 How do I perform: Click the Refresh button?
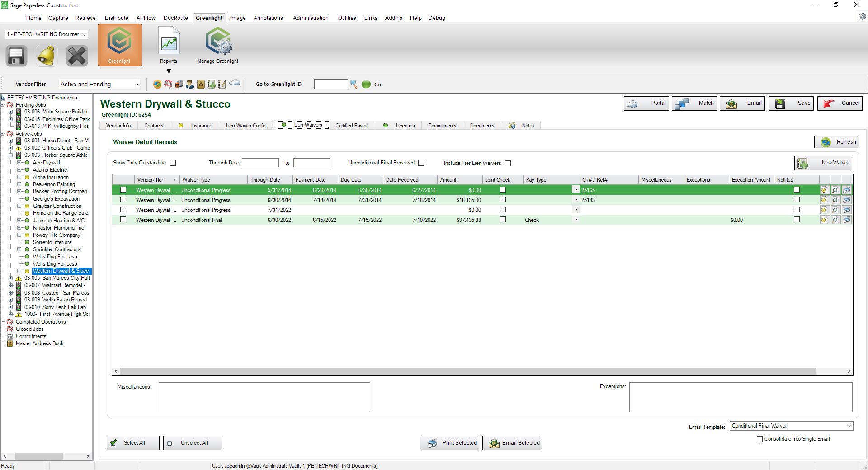(837, 142)
